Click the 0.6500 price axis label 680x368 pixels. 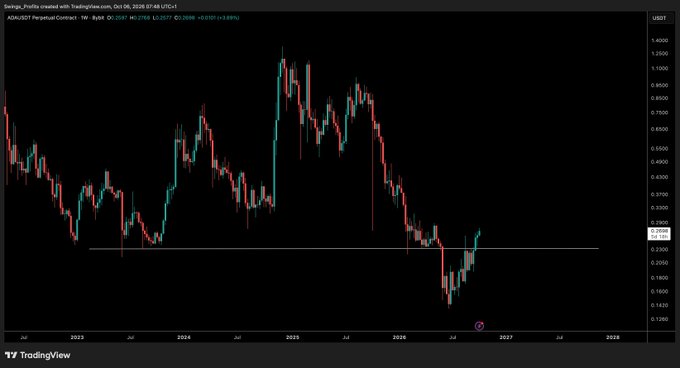click(660, 129)
